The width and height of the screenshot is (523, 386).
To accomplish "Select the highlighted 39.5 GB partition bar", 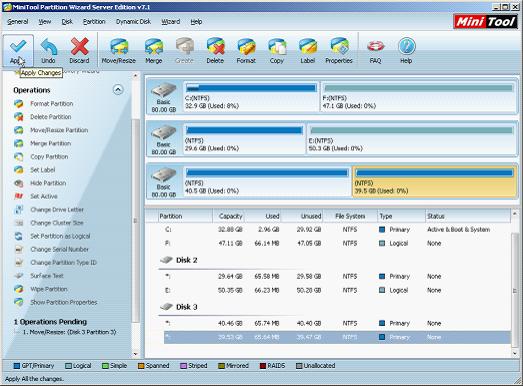I will (x=434, y=182).
